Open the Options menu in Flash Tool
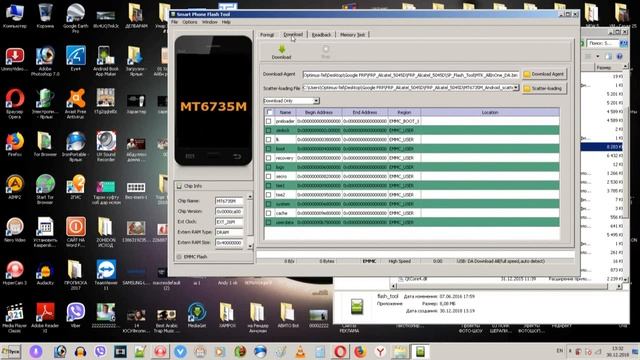Screen dimensions: 640x360 pyautogui.click(x=190, y=22)
